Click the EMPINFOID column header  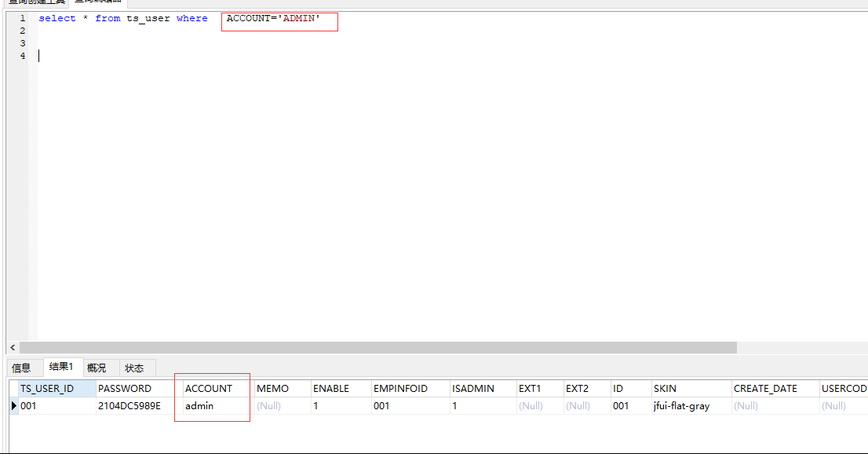[410, 389]
